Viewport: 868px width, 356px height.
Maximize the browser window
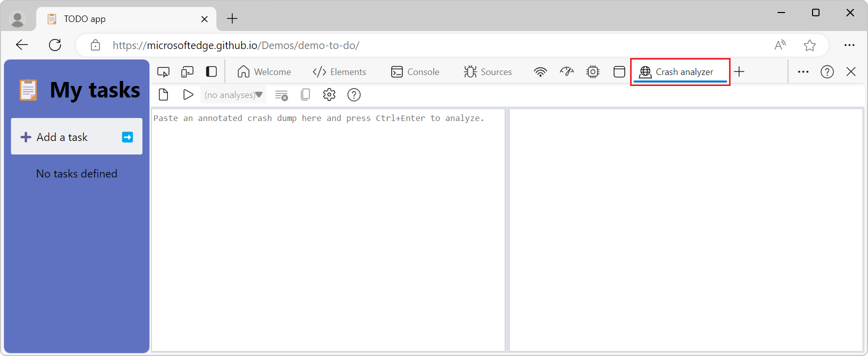816,12
